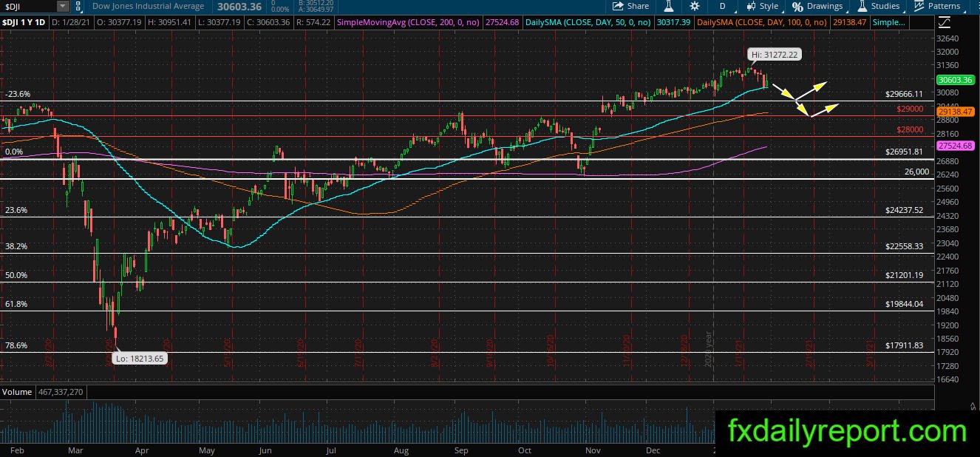980x457 pixels.
Task: Click the 38.2% Fibonacci percentage label
Action: (16, 246)
